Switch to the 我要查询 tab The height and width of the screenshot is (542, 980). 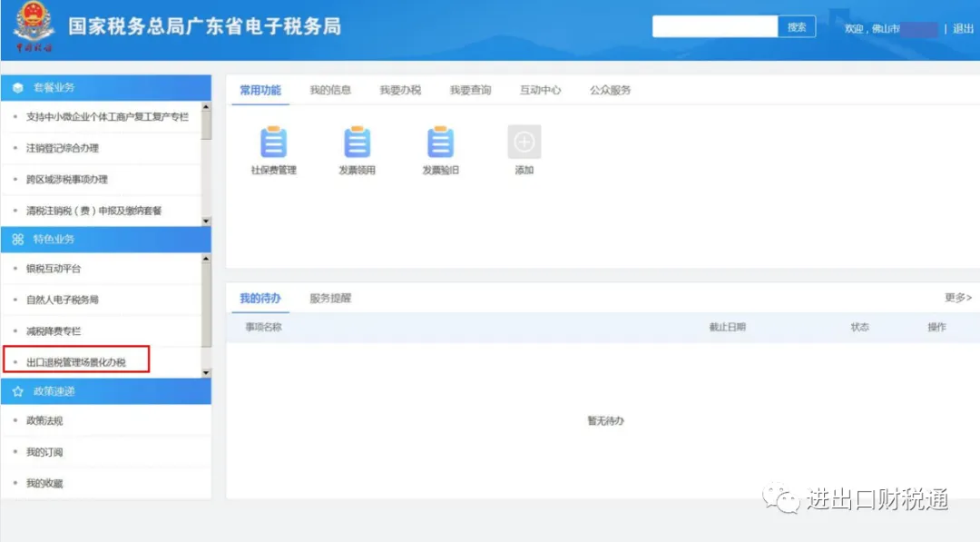tap(470, 90)
